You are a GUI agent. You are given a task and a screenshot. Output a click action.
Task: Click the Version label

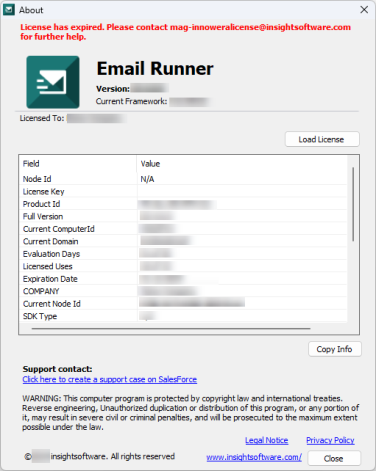coord(113,89)
